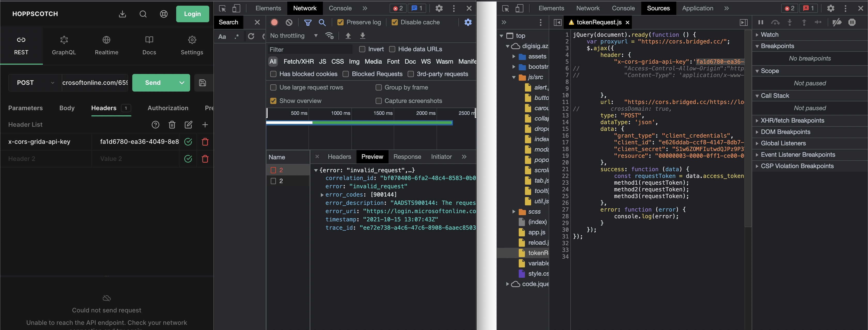This screenshot has width=868, height=330.
Task: Open the Docs section
Action: click(x=149, y=45)
